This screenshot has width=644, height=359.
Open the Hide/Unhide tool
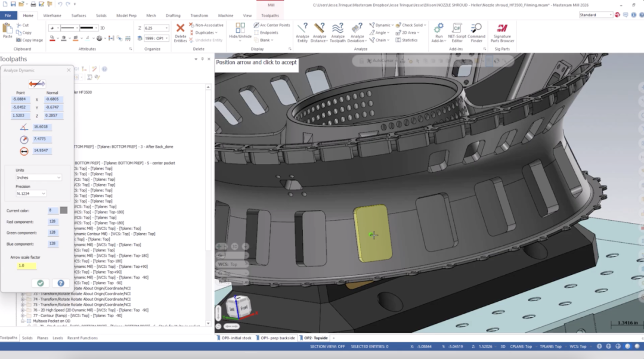pyautogui.click(x=240, y=32)
